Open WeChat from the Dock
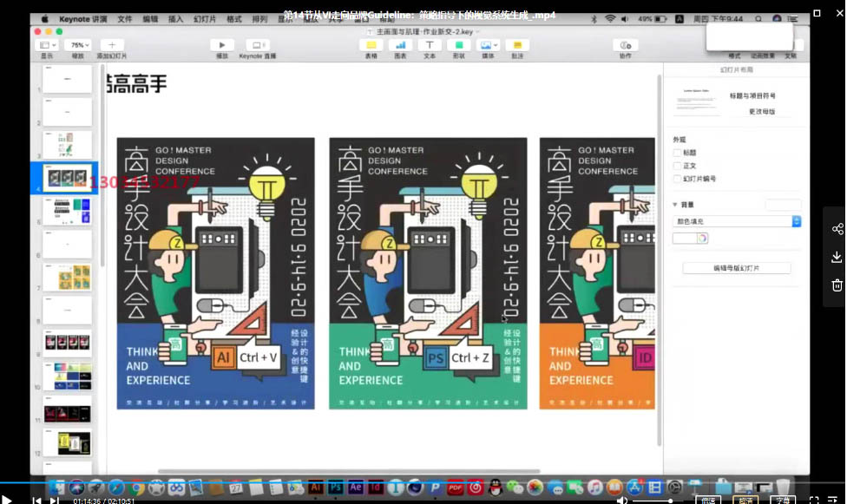The height and width of the screenshot is (504, 847). [x=515, y=488]
